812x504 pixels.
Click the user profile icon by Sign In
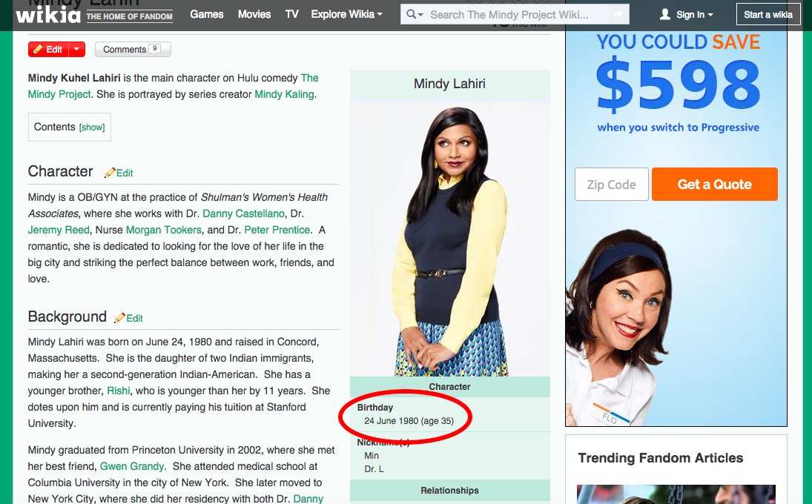pyautogui.click(x=665, y=15)
